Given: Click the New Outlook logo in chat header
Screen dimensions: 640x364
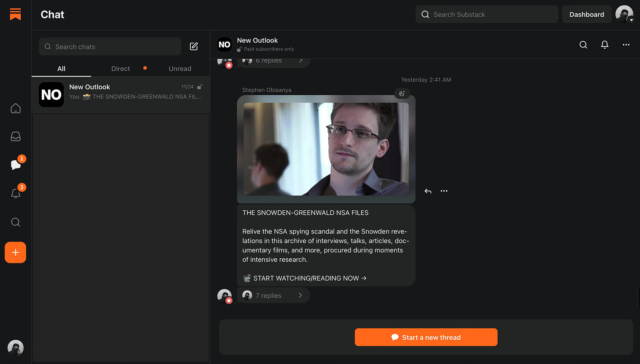Looking at the screenshot, I should pos(224,44).
